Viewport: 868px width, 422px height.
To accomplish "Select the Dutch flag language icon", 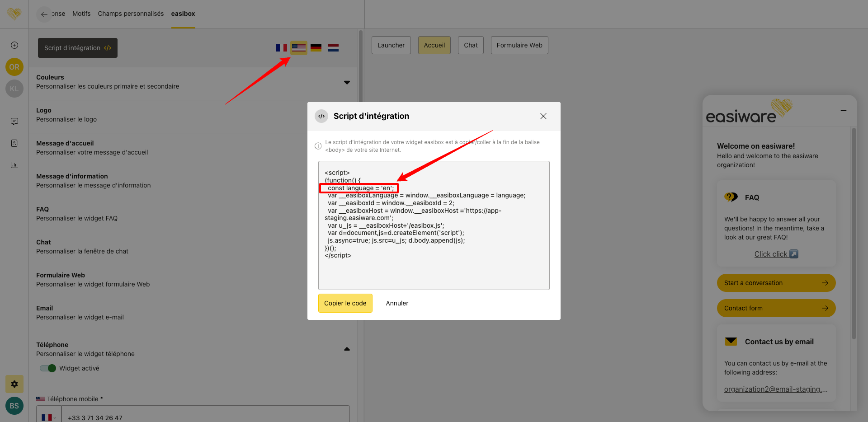I will (x=333, y=48).
